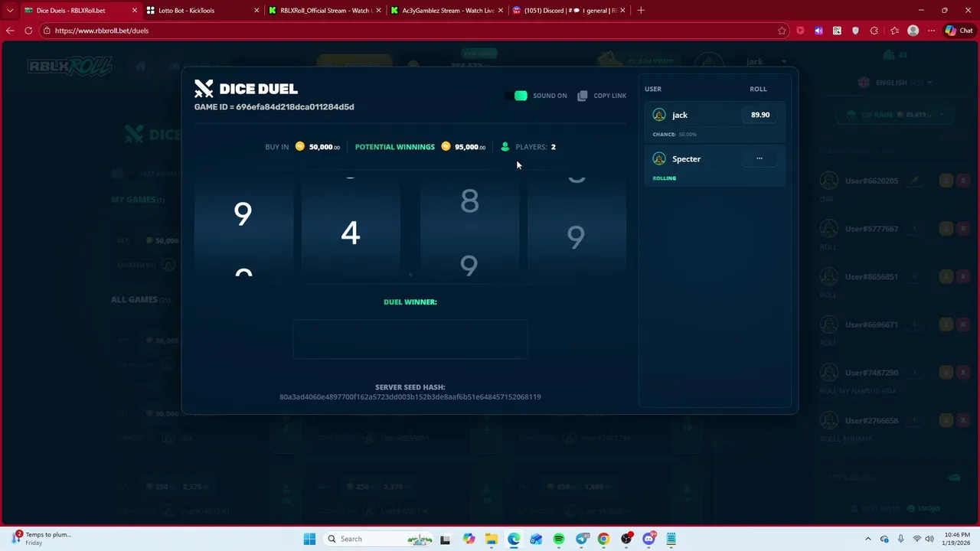Click the Copy Link button

602,96
